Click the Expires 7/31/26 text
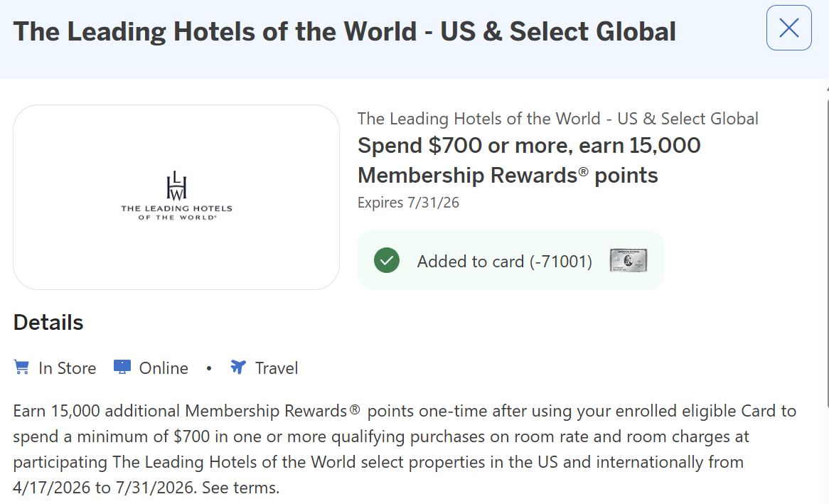 tap(408, 203)
